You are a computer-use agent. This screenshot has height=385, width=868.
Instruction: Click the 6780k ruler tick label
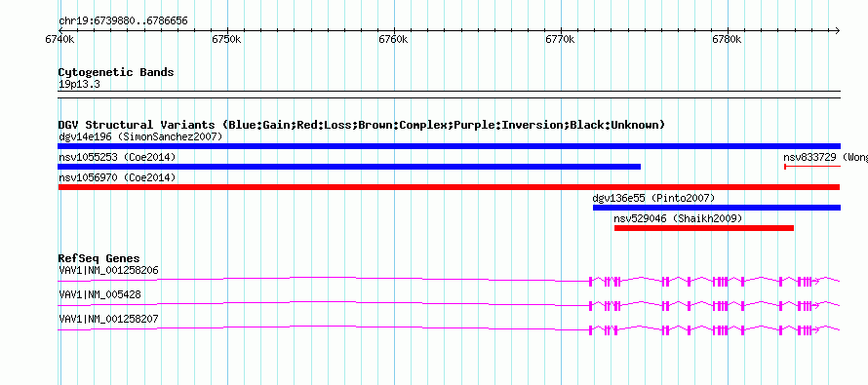pyautogui.click(x=727, y=40)
